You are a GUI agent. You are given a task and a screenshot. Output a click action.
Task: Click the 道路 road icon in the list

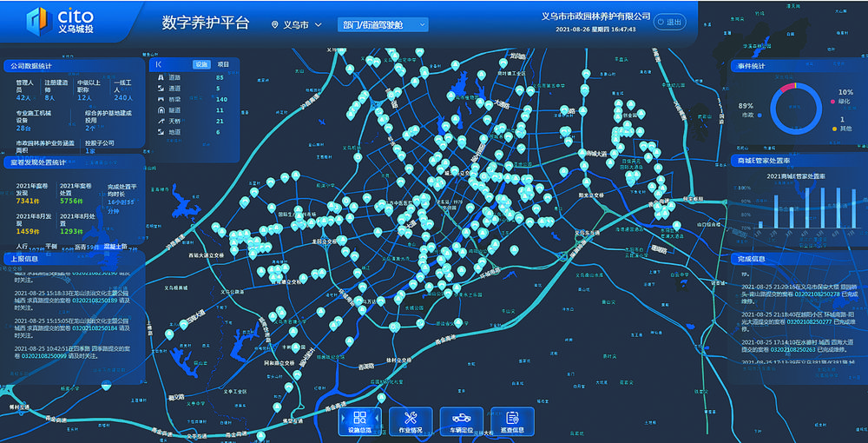click(160, 77)
